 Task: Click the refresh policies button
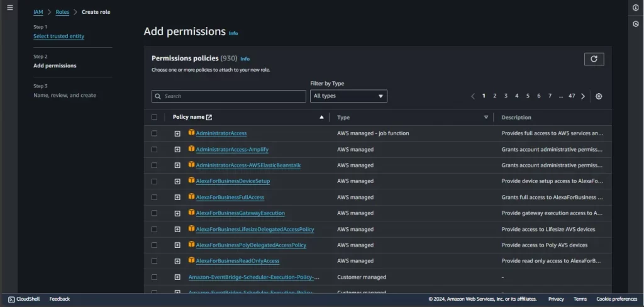[594, 59]
